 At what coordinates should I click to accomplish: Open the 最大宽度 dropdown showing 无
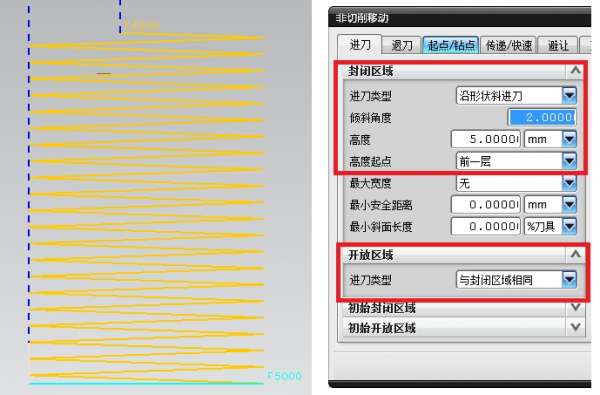point(516,183)
